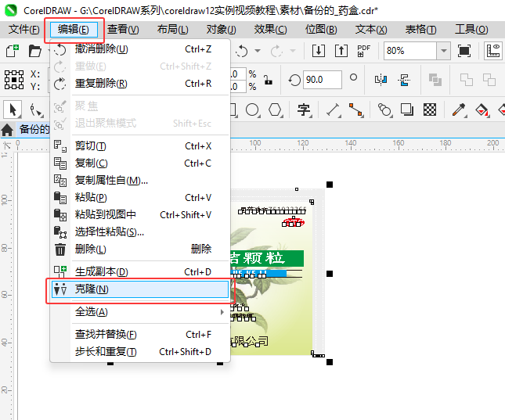Click the Mirror horizontally icon
Image resolution: width=505 pixels, height=420 pixels.
pyautogui.click(x=381, y=80)
